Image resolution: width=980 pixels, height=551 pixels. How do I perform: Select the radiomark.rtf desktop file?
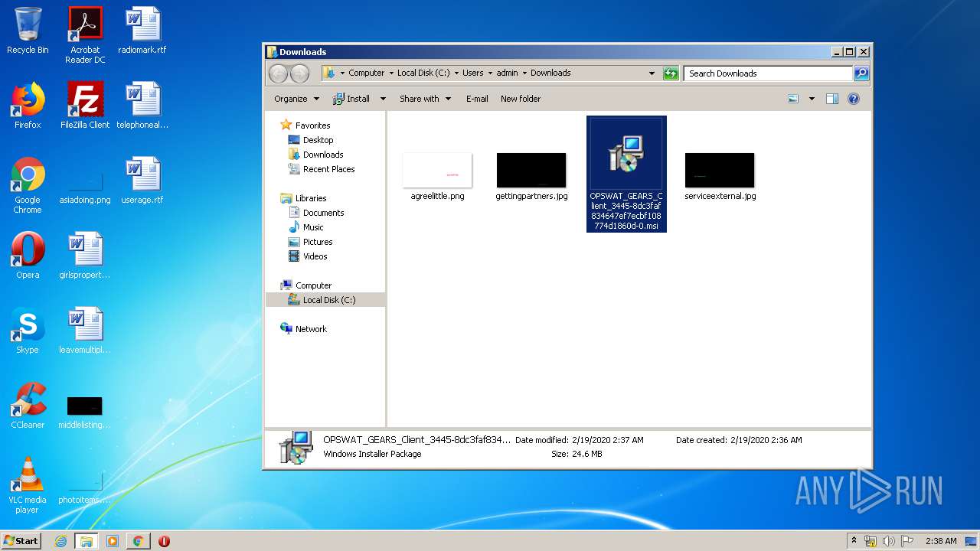pyautogui.click(x=142, y=31)
